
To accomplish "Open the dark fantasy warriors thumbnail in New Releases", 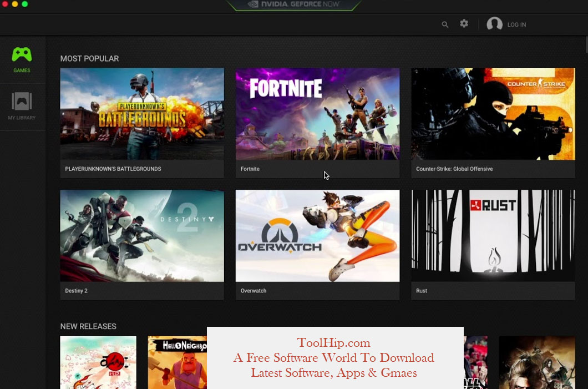I will [537, 362].
